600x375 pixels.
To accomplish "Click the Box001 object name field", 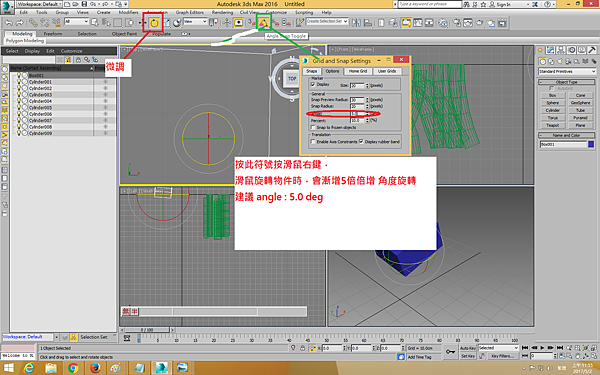I will tap(563, 144).
